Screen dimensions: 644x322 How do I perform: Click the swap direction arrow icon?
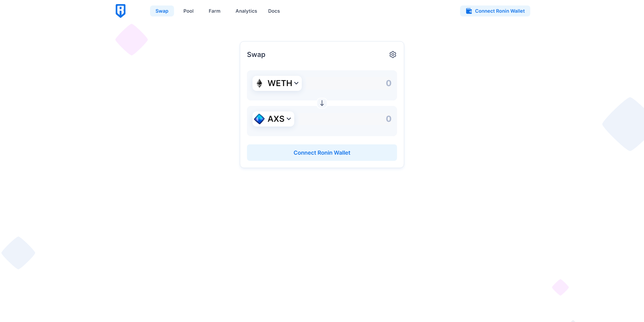click(322, 103)
